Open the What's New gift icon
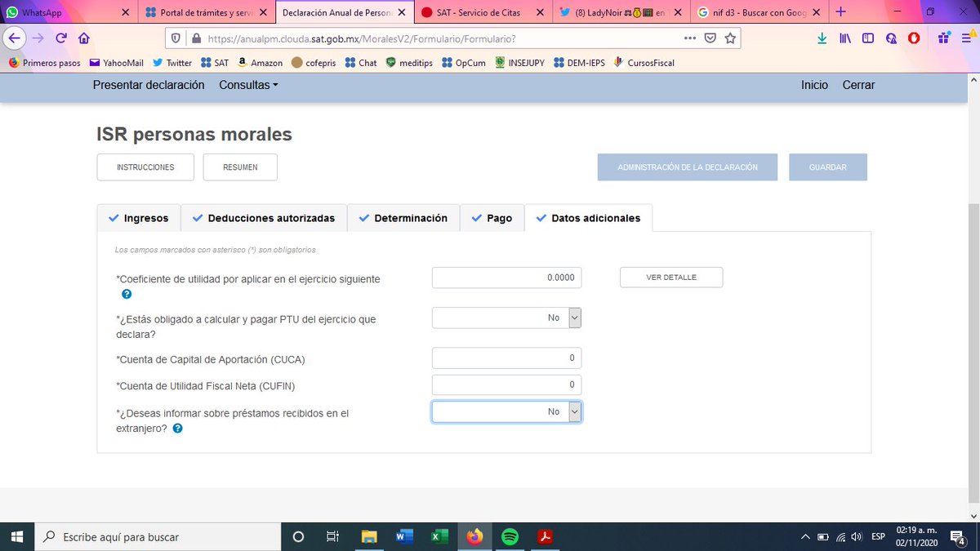The image size is (980, 551). click(x=943, y=38)
